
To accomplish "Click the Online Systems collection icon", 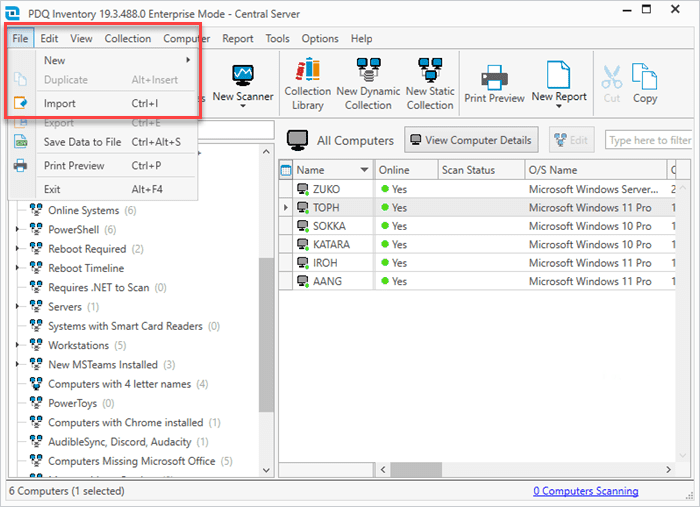I will click(36, 210).
